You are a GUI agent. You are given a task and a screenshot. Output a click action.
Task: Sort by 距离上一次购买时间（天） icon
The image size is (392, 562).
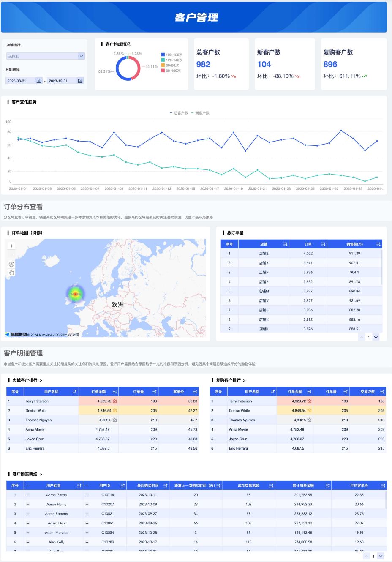[218, 486]
